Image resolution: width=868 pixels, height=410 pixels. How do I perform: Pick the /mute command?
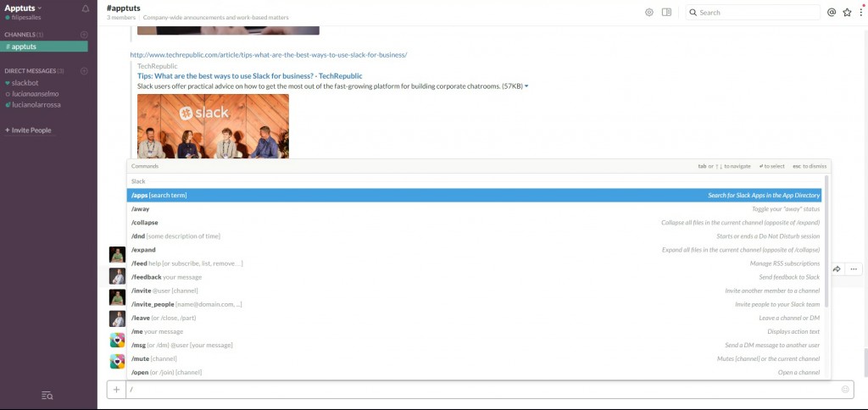coord(474,358)
